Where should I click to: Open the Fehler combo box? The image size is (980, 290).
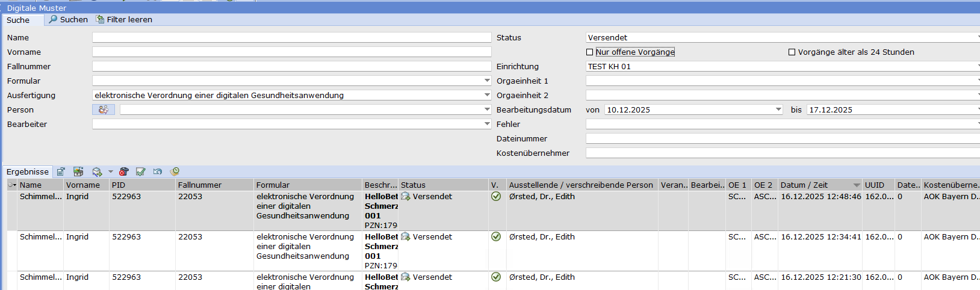coord(783,124)
